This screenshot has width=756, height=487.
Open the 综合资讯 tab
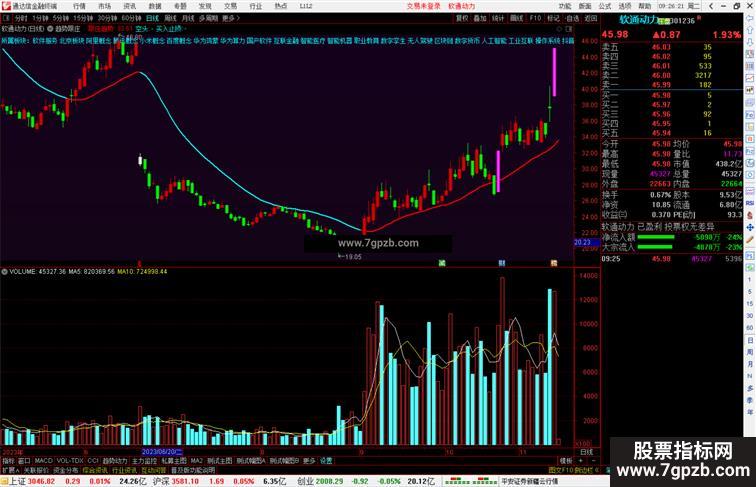(x=95, y=470)
